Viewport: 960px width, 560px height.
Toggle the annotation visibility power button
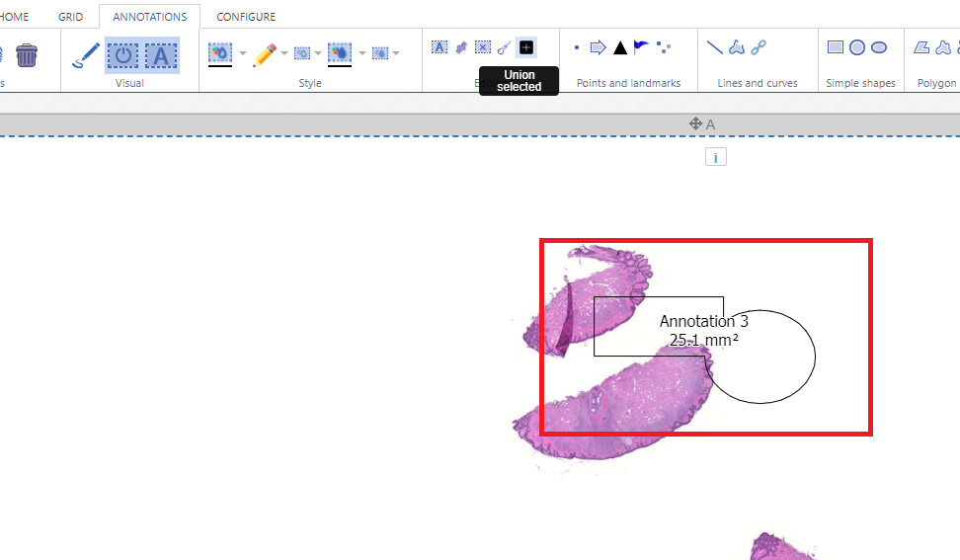tap(122, 55)
